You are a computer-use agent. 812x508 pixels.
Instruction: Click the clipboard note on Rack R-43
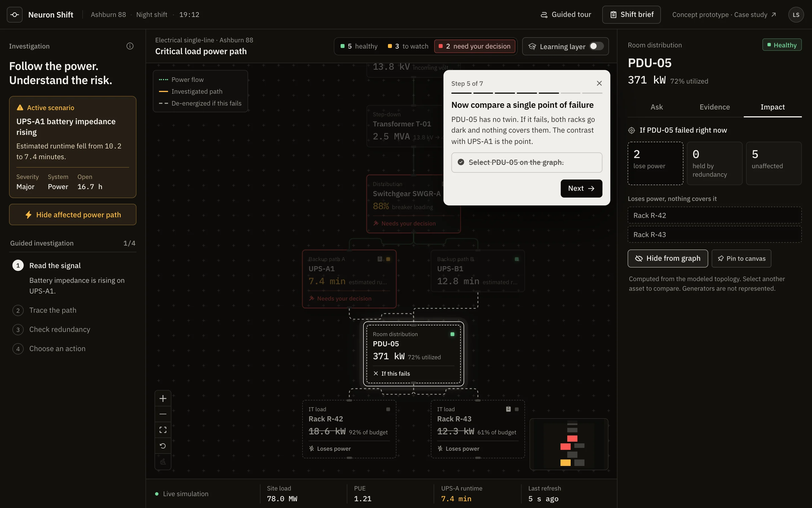click(508, 409)
